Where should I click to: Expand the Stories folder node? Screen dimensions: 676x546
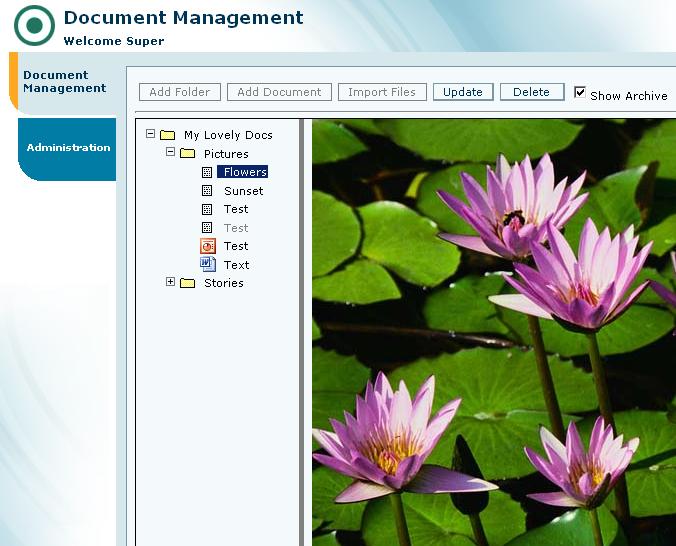170,282
